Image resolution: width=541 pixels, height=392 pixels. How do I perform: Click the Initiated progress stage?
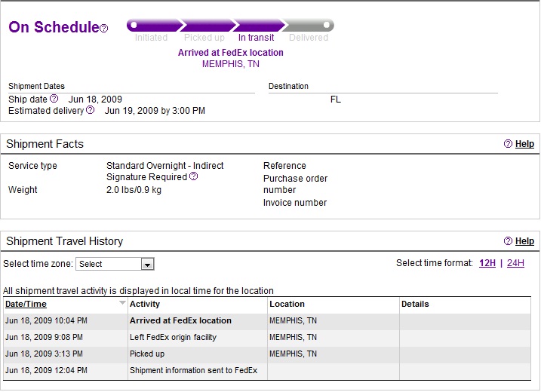click(x=151, y=37)
